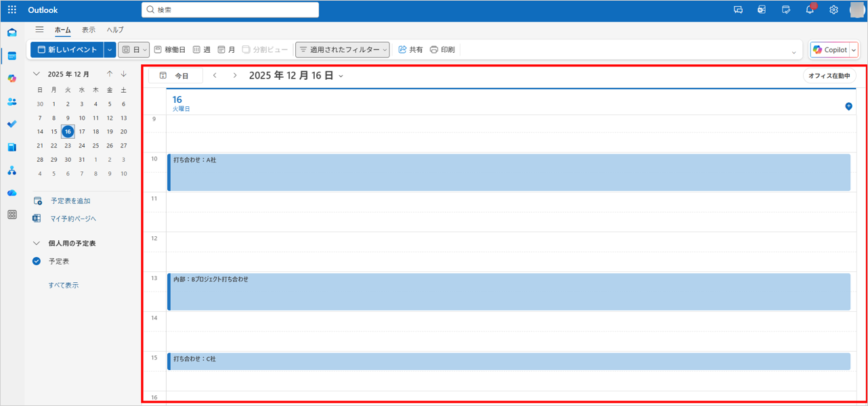
Task: Click the add event plus icon for day 16
Action: coord(848,106)
